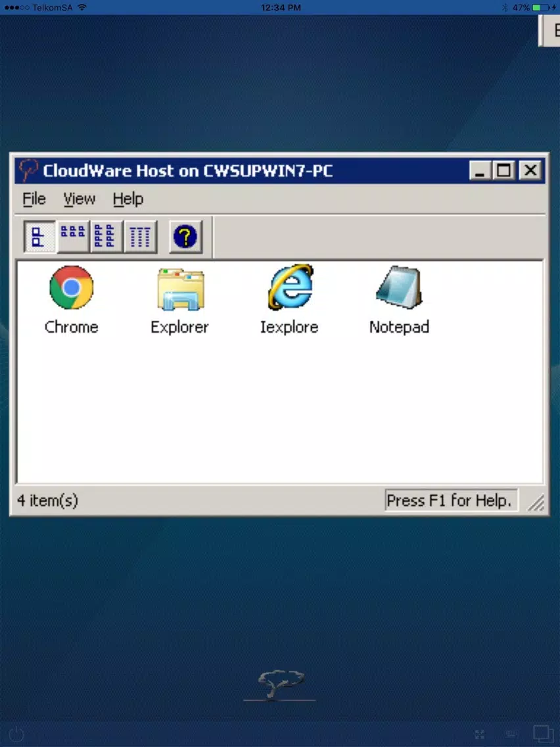Switch to large icons view button
Screen dimensions: 560x747
(x=39, y=237)
